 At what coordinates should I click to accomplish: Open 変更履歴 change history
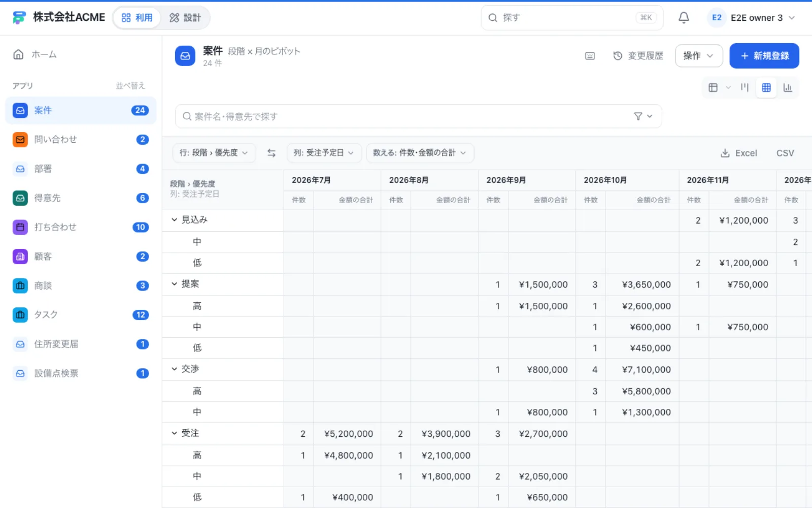638,56
